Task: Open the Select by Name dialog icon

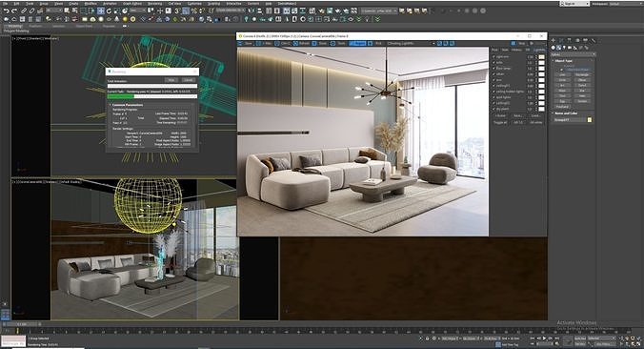Action: pos(74,10)
